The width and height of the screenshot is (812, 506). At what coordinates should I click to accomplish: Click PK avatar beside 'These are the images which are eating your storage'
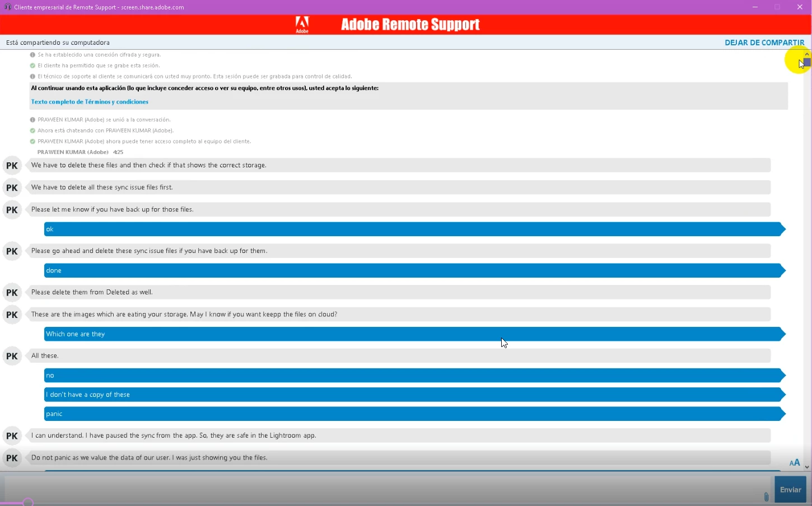(x=12, y=315)
